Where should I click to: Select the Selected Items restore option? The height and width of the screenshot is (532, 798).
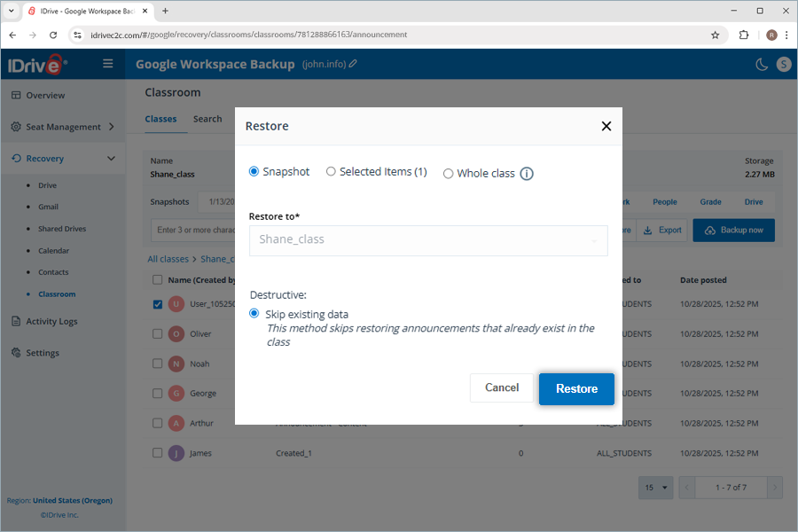(x=331, y=172)
